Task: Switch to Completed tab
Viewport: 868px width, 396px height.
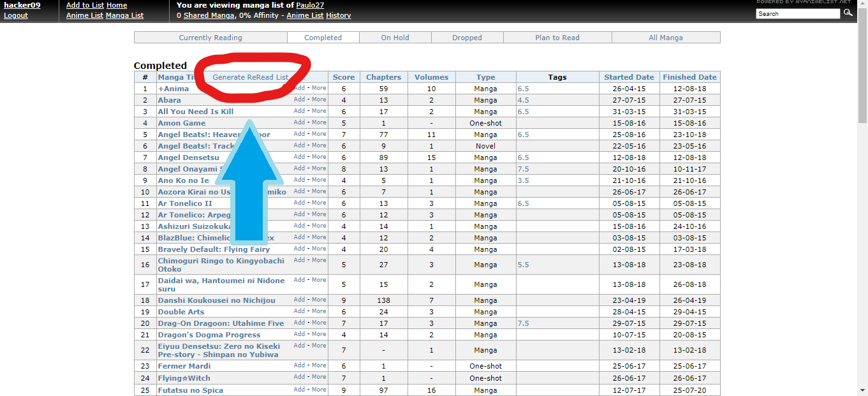Action: [323, 38]
